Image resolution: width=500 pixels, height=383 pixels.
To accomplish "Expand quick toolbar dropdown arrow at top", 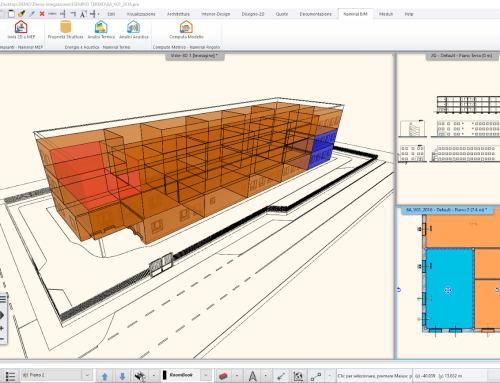I will pyautogui.click(x=98, y=14).
